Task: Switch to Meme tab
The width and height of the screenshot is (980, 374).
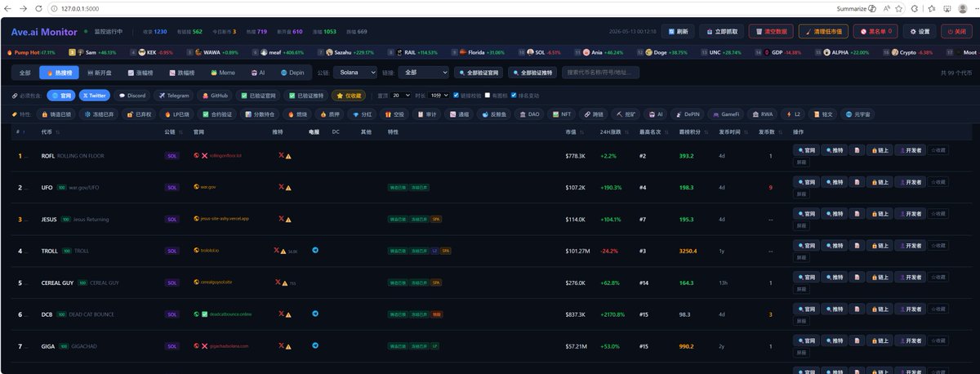Action: click(x=222, y=72)
